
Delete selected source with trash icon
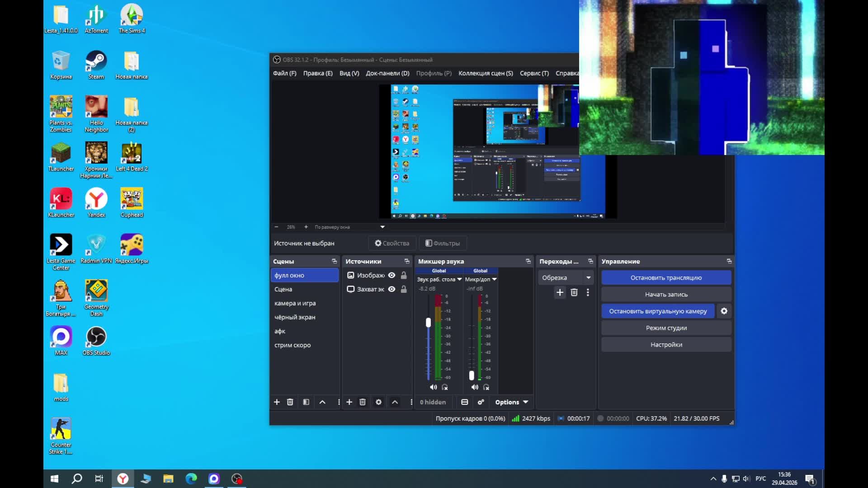pos(363,402)
